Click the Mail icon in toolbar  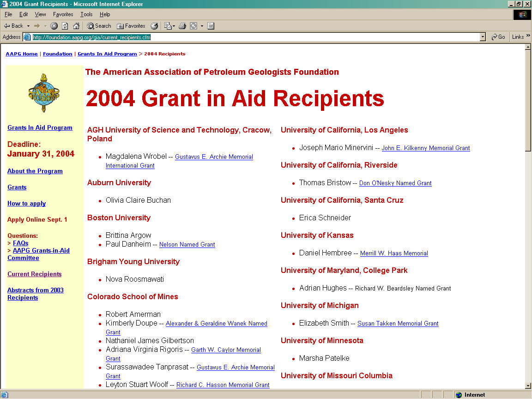(168, 26)
